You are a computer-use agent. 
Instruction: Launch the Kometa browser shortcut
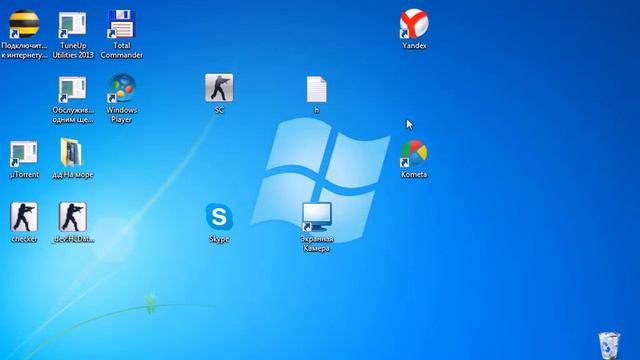[414, 153]
